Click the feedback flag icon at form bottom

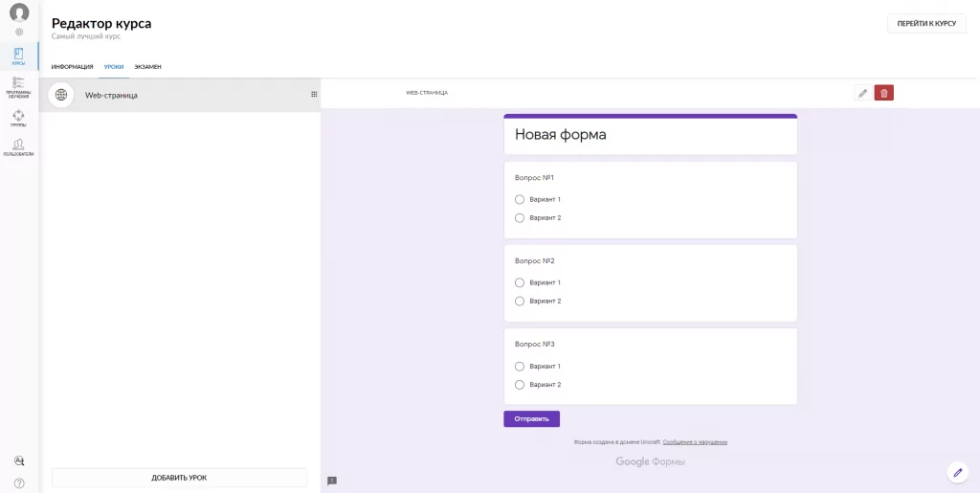332,481
